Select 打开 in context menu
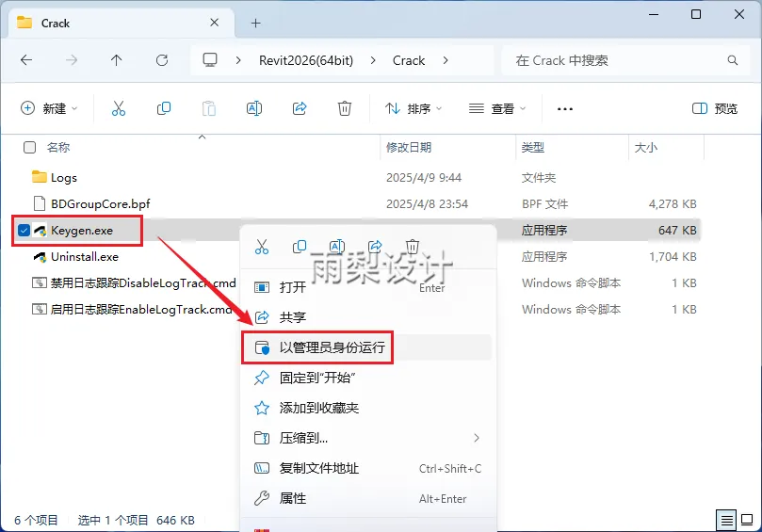Viewport: 762px width, 532px height. pos(368,287)
